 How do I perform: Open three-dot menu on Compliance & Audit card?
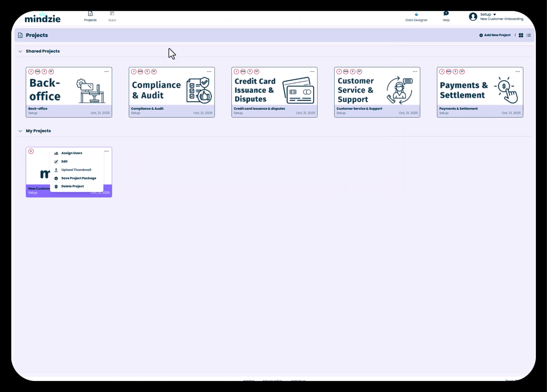click(x=209, y=72)
